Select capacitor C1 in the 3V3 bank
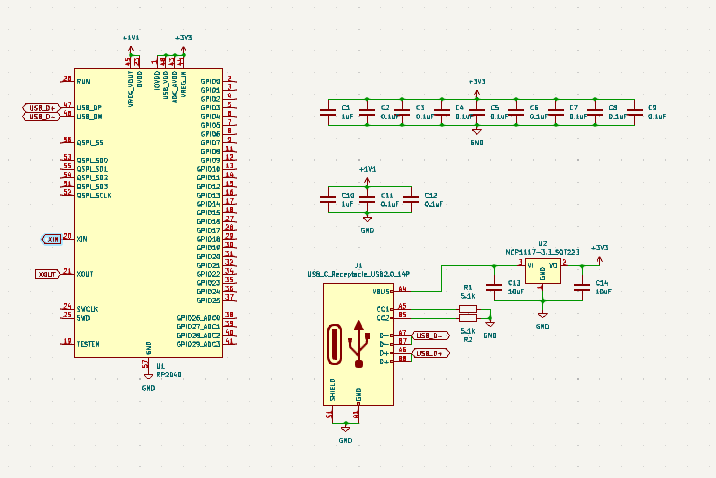Image resolution: width=716 pixels, height=478 pixels. pos(328,112)
